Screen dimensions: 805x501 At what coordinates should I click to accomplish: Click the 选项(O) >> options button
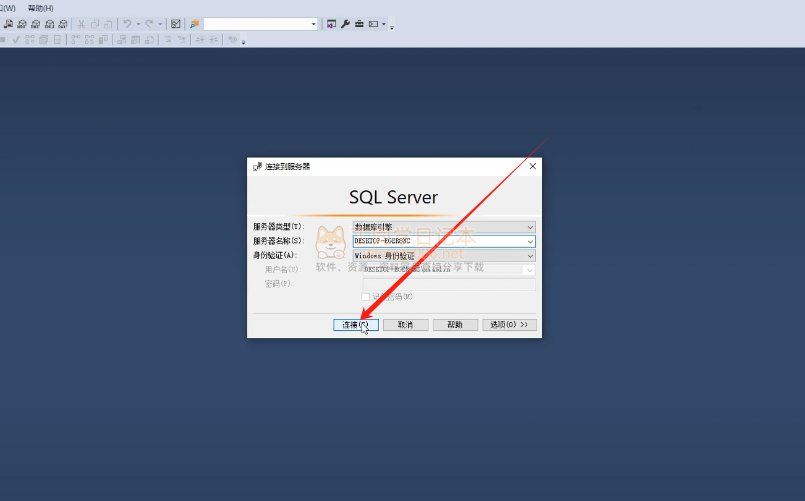(509, 324)
